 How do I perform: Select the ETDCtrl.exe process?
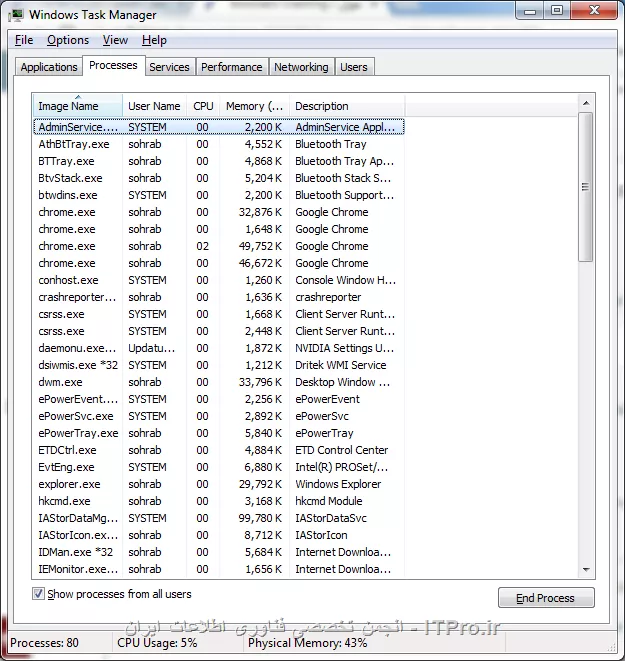coord(219,450)
